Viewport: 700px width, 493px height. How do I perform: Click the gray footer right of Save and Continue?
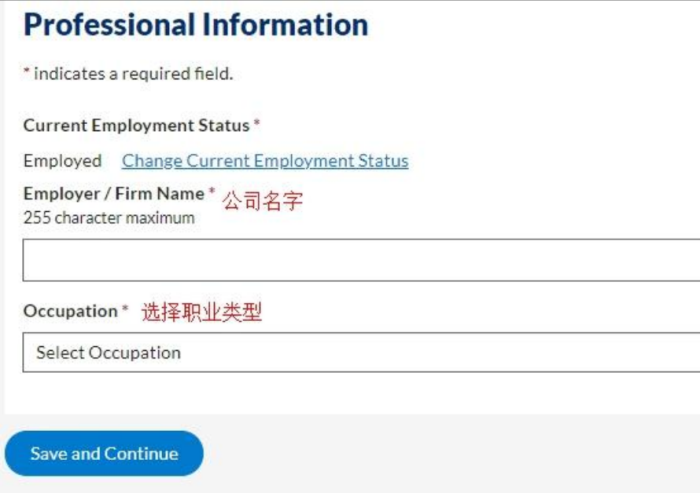tap(450, 454)
